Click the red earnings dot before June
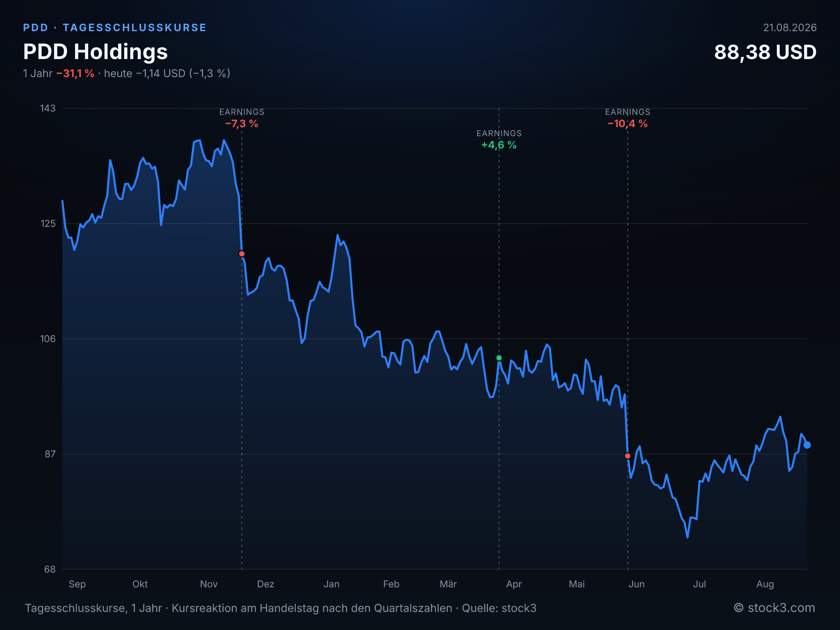 pyautogui.click(x=628, y=456)
